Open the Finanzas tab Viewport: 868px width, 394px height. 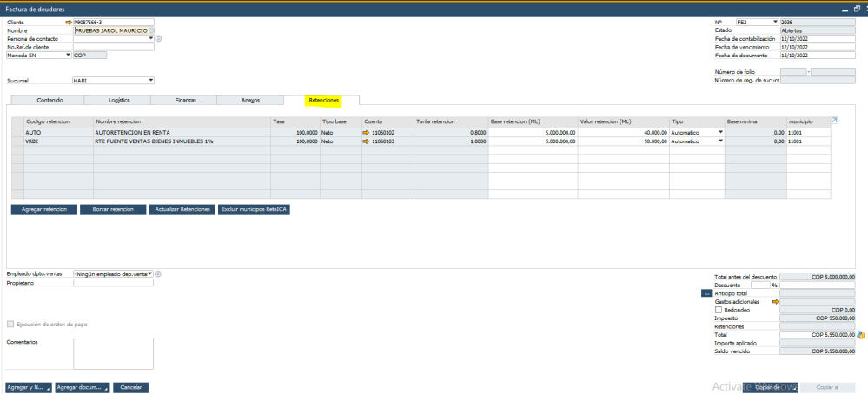pos(185,100)
